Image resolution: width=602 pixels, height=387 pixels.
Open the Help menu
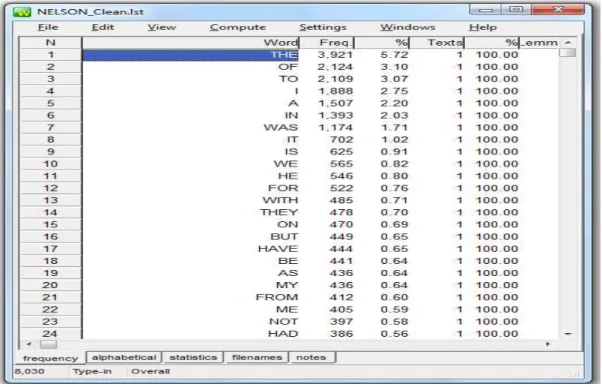pyautogui.click(x=483, y=27)
